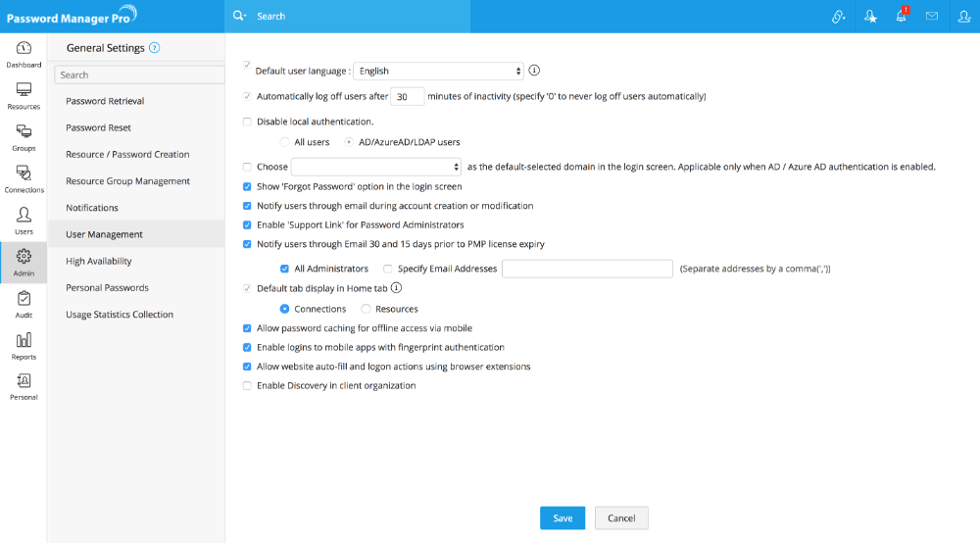Open the Admin gear section

coord(24,263)
